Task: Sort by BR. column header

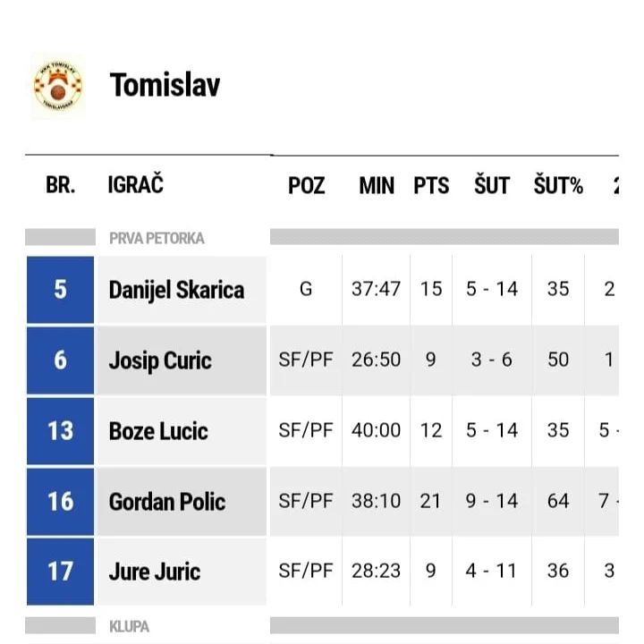Action: click(60, 186)
